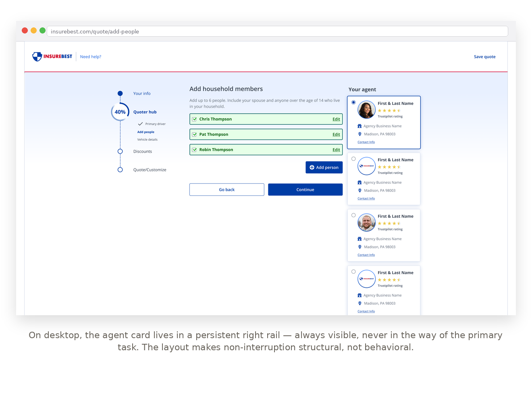Click the address bar URL field
This screenshot has height=395, width=532.
tap(277, 31)
